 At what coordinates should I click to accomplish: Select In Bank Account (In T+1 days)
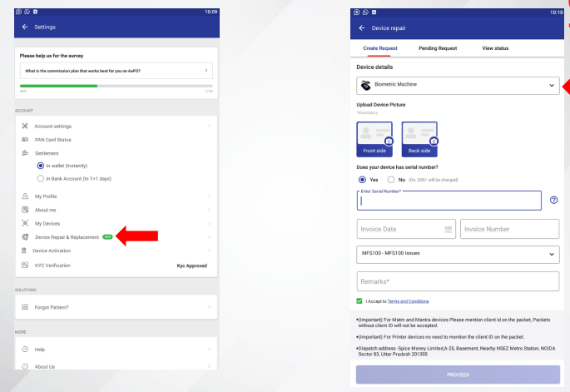tap(40, 179)
